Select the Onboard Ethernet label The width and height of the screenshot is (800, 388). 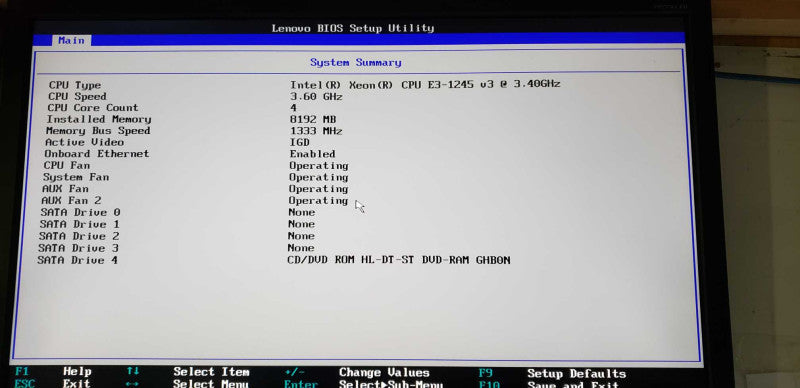click(x=97, y=154)
